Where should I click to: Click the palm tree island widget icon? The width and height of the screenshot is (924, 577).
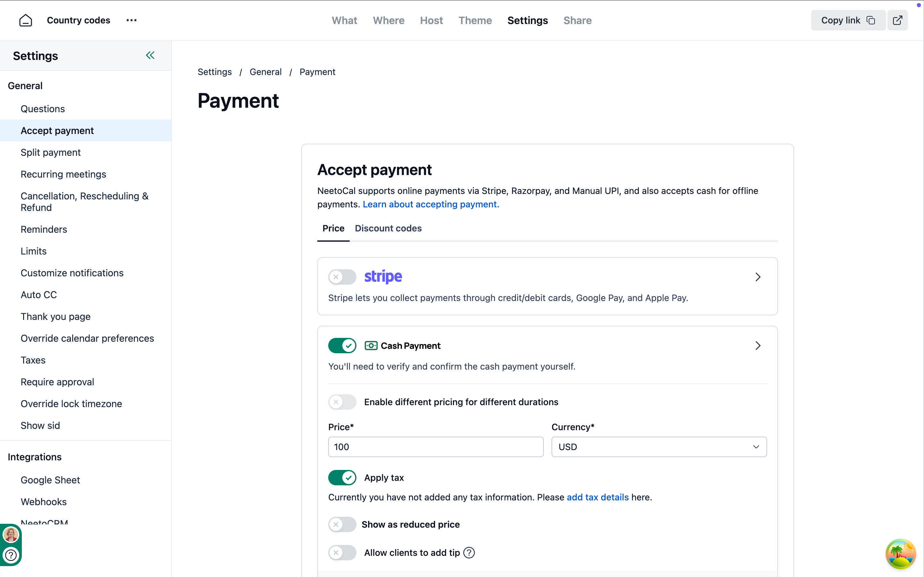coord(900,554)
